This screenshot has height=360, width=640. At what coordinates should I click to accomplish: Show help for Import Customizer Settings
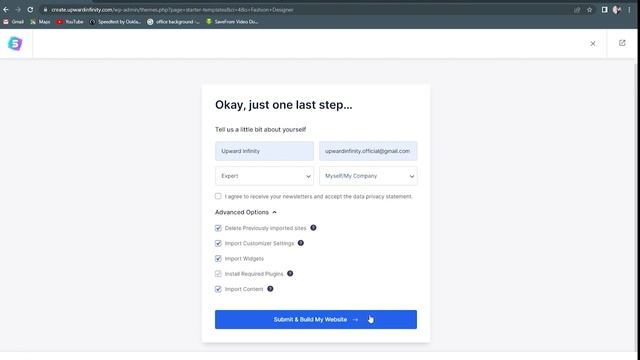click(300, 243)
